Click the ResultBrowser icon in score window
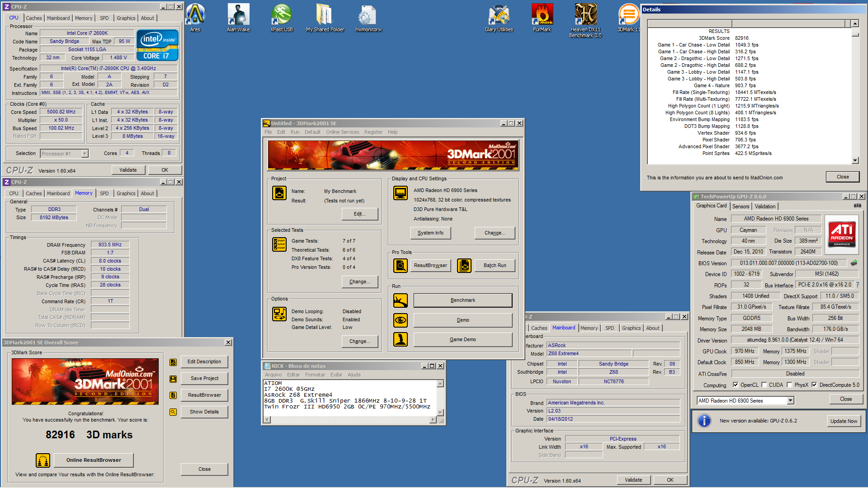868x488 pixels. [x=173, y=395]
